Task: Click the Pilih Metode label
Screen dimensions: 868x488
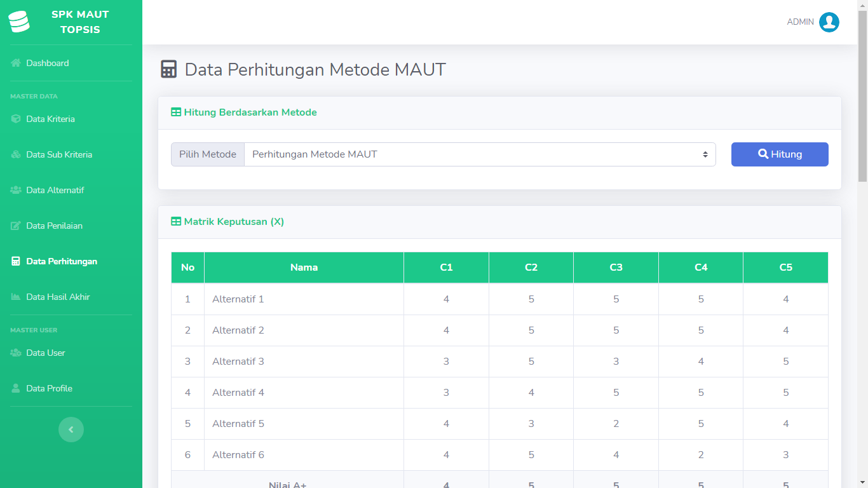Action: 208,154
